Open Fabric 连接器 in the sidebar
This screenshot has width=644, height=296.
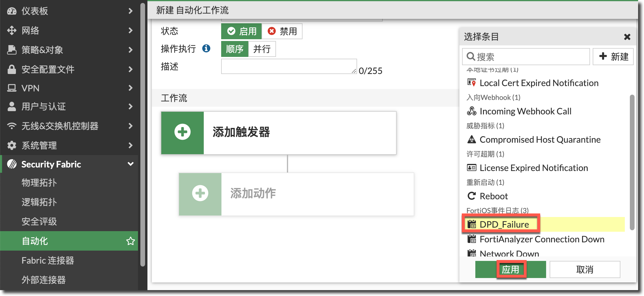pyautogui.click(x=48, y=261)
